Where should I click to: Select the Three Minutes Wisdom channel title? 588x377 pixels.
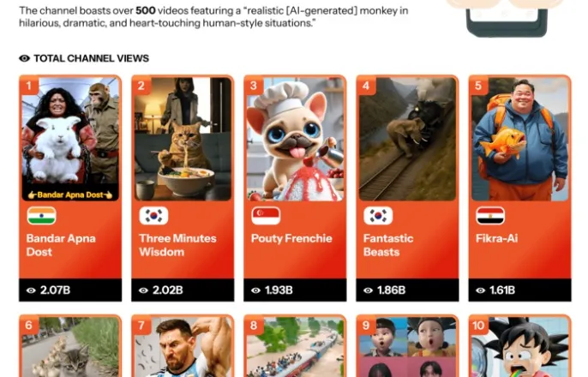[177, 245]
